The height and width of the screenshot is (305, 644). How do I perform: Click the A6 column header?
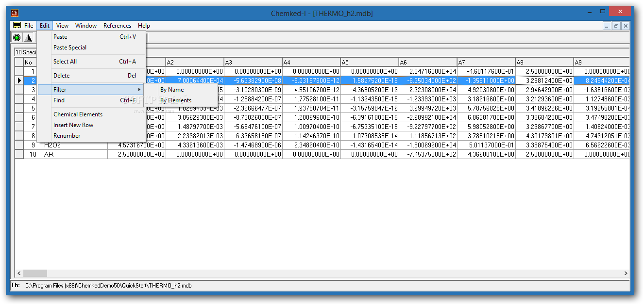pos(428,62)
